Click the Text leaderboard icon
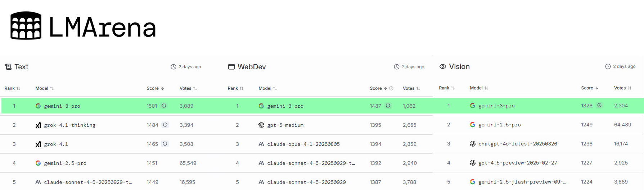Viewport: 644px width, 190px height. click(8, 67)
